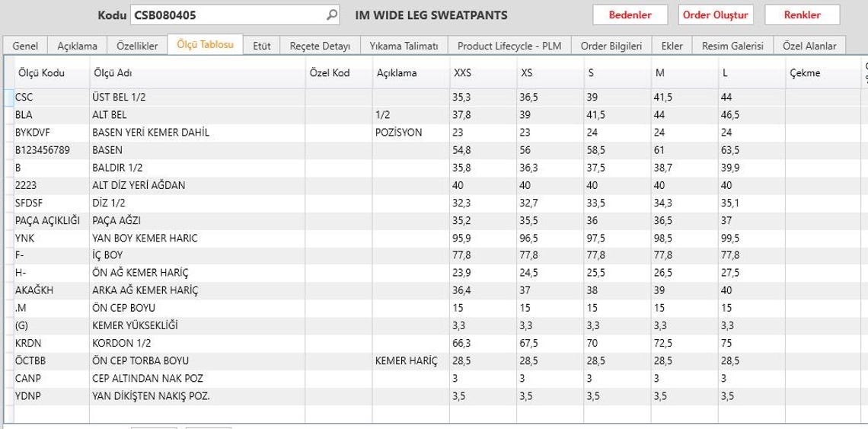This screenshot has width=868, height=429.
Task: Open the Resim Galerisi tab
Action: pyautogui.click(x=732, y=46)
